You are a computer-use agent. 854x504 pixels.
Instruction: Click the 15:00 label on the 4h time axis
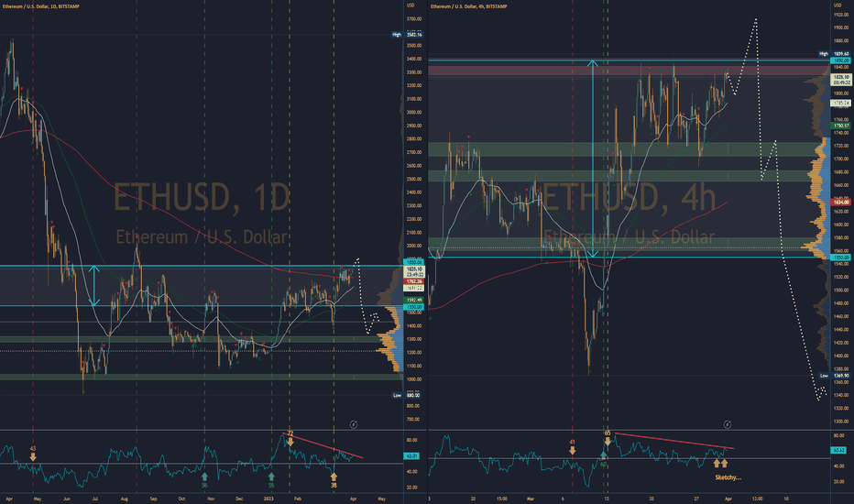coord(501,499)
